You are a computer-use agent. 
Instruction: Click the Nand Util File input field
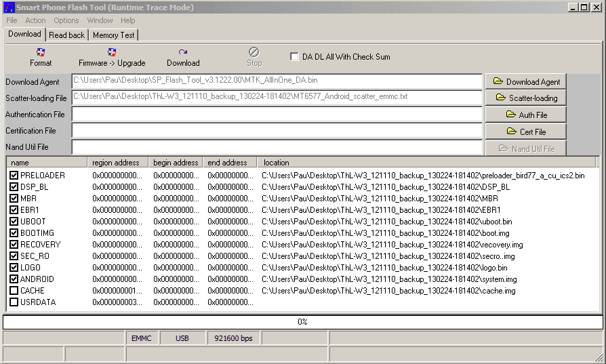(x=277, y=147)
